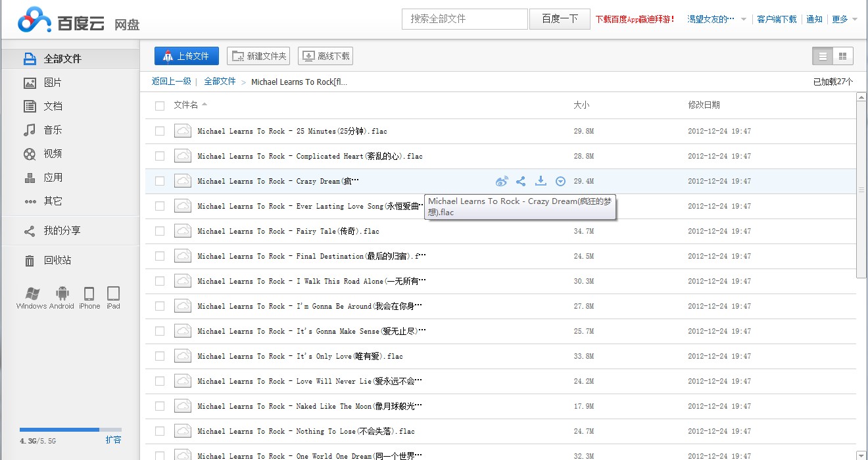This screenshot has height=460, width=868.
Task: Click the red 下载百度App promo link
Action: 635,19
